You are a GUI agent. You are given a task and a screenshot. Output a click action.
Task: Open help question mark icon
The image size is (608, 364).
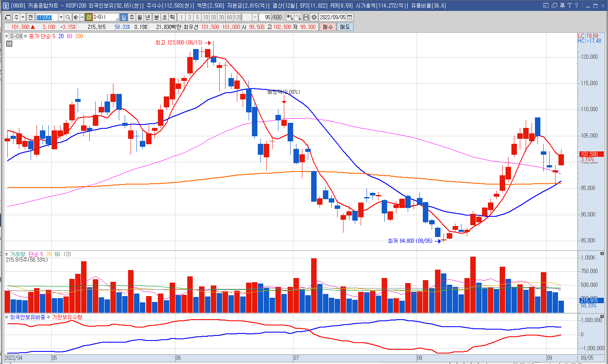(x=577, y=5)
